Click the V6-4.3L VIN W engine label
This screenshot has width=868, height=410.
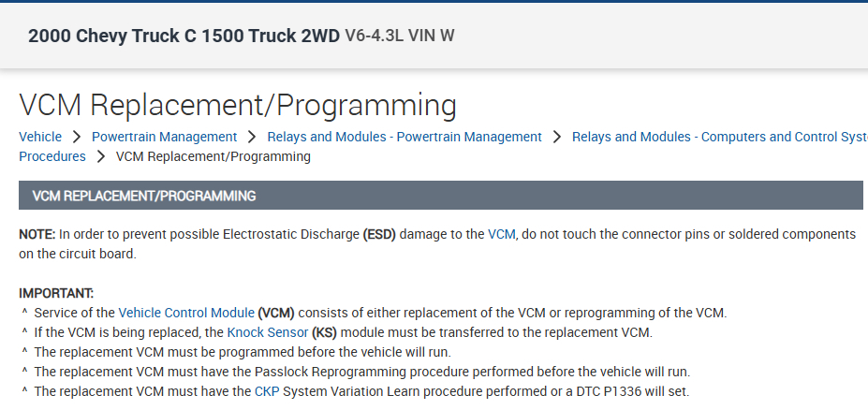(400, 37)
